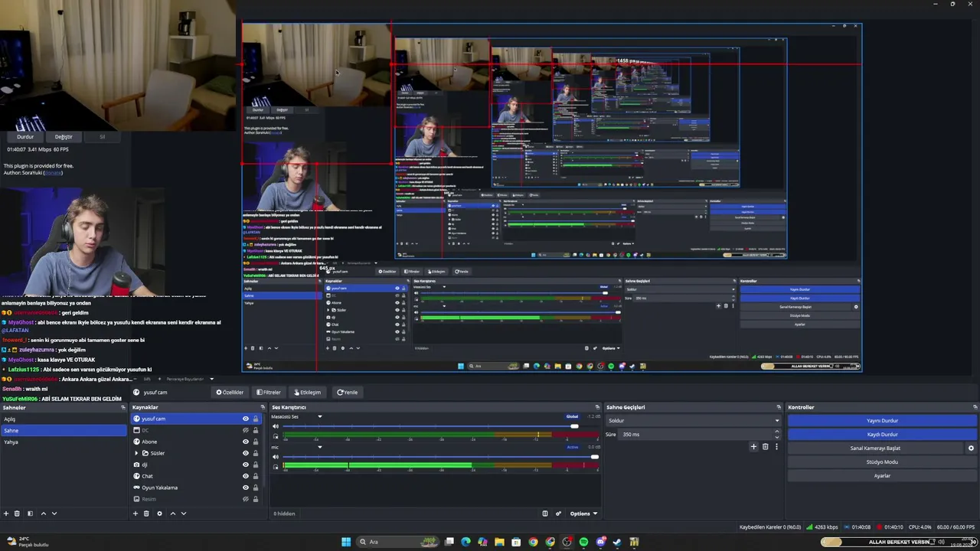Undock the Kaynaklar panel
This screenshot has height=551, width=980.
point(262,407)
